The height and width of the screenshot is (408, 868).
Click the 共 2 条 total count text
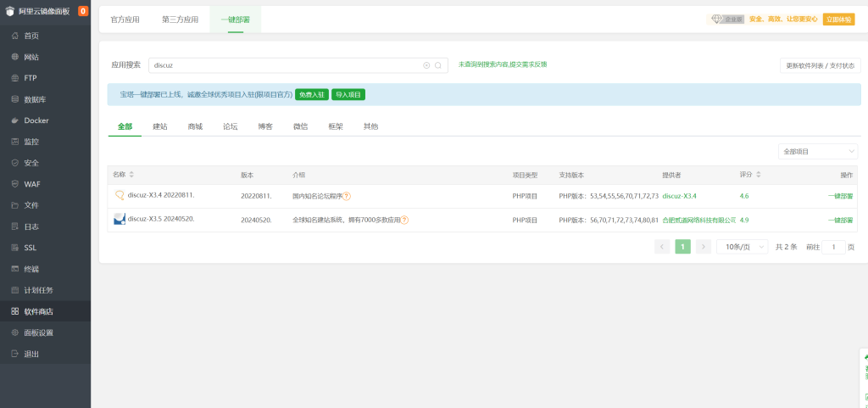point(786,247)
